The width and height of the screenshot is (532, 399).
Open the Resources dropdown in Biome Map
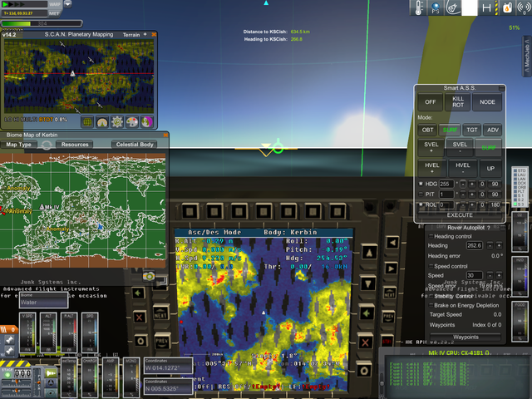pos(75,145)
